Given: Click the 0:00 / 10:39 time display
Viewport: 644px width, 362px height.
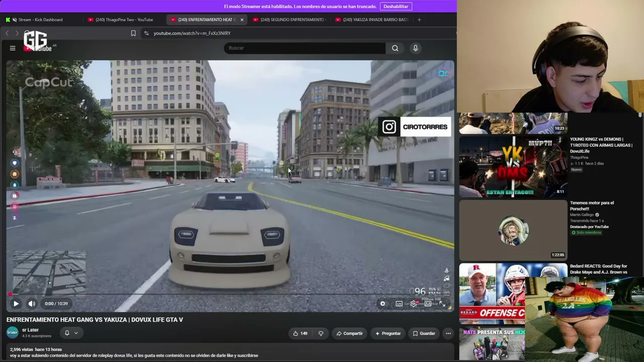Looking at the screenshot, I should click(56, 304).
